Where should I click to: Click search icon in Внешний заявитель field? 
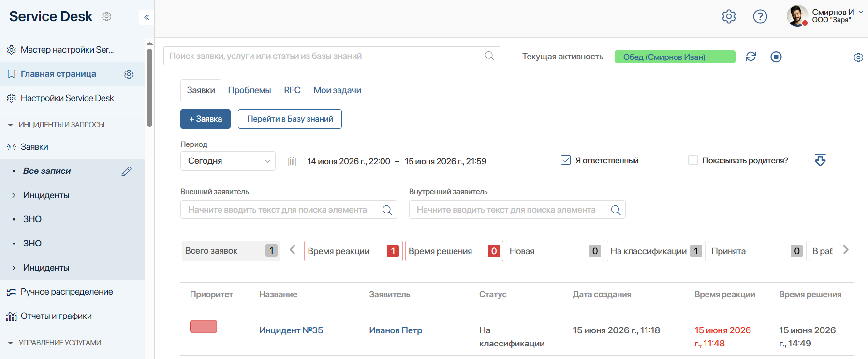click(x=387, y=210)
